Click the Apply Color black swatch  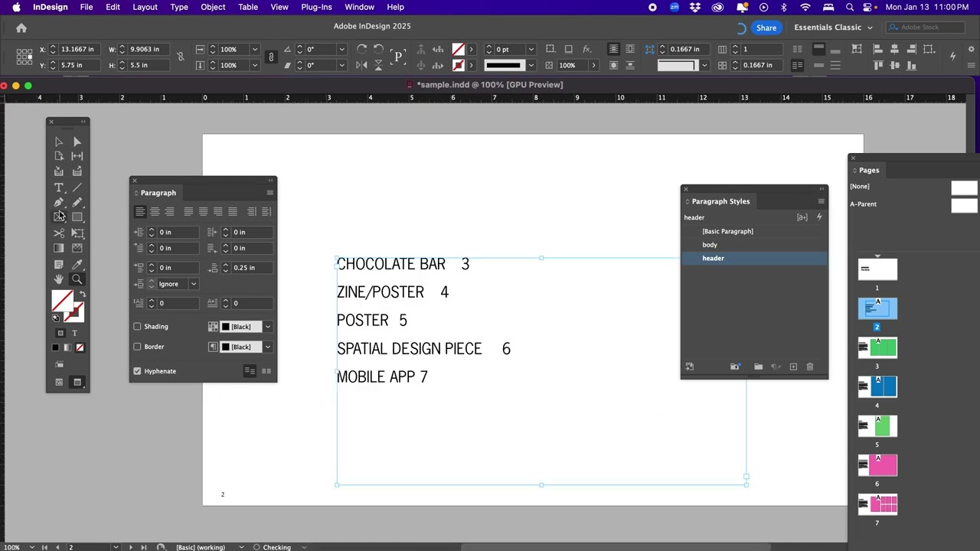pyautogui.click(x=55, y=347)
